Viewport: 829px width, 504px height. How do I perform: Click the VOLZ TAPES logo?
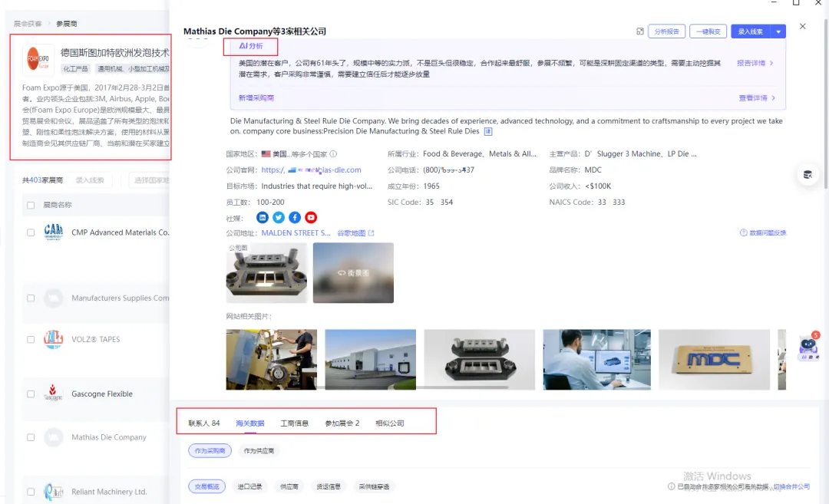[54, 339]
